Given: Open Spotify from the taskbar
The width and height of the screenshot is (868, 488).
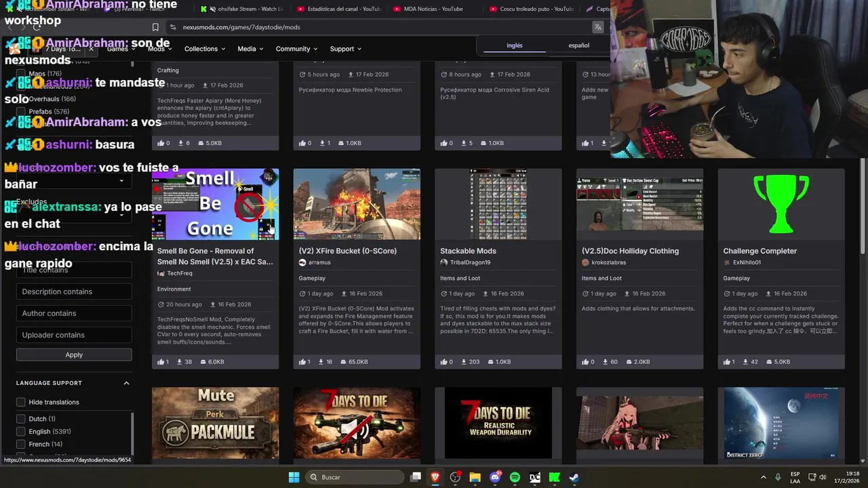Looking at the screenshot, I should (x=515, y=477).
